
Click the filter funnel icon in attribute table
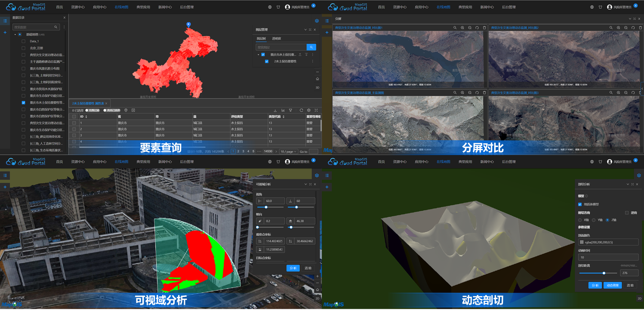click(291, 111)
